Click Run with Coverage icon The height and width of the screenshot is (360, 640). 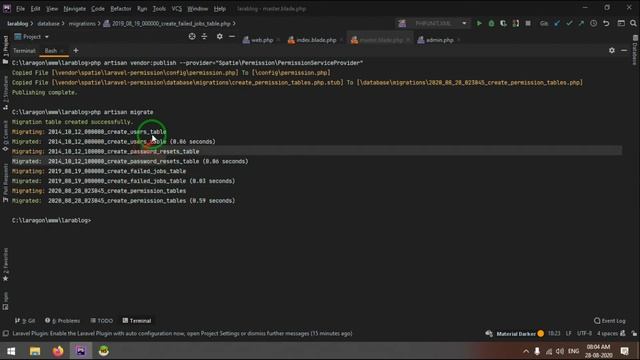(x=503, y=23)
